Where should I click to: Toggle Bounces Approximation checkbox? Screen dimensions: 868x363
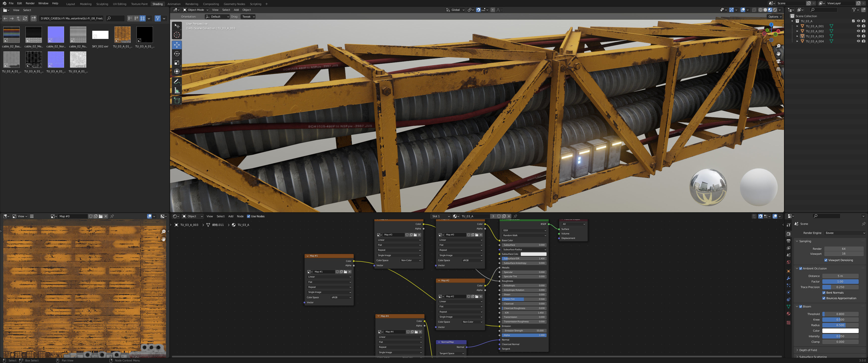pos(824,298)
